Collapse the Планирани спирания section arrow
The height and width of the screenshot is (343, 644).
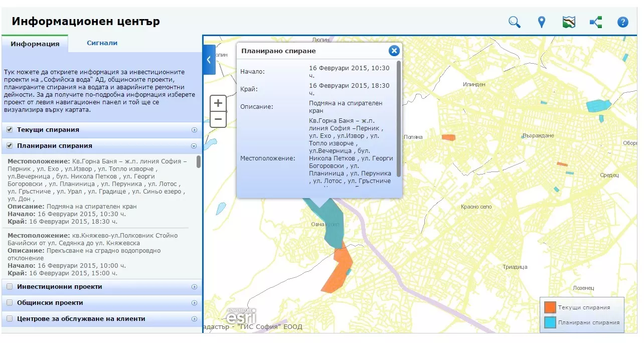[x=194, y=146]
